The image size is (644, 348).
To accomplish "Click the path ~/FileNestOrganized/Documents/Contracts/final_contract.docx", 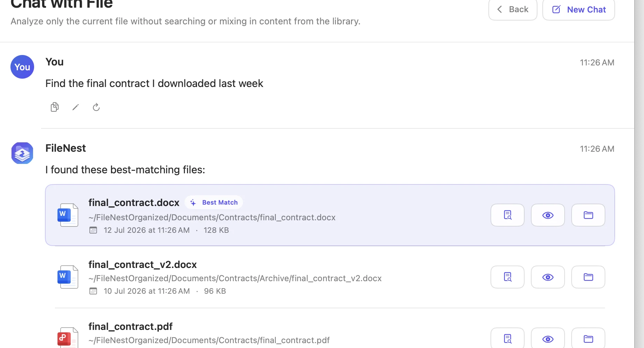I will (x=212, y=217).
